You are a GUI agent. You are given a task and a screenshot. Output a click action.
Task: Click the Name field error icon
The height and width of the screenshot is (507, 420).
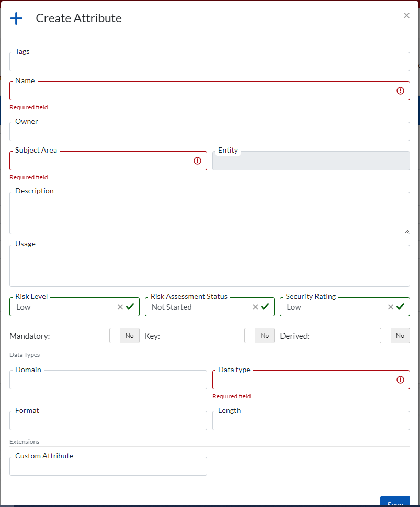pyautogui.click(x=401, y=90)
